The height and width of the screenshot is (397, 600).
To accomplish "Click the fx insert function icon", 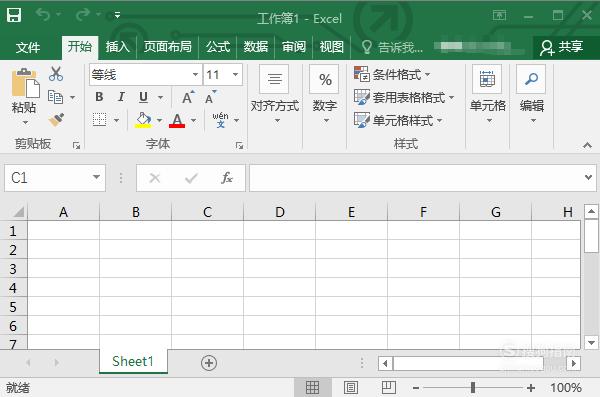I will click(227, 178).
